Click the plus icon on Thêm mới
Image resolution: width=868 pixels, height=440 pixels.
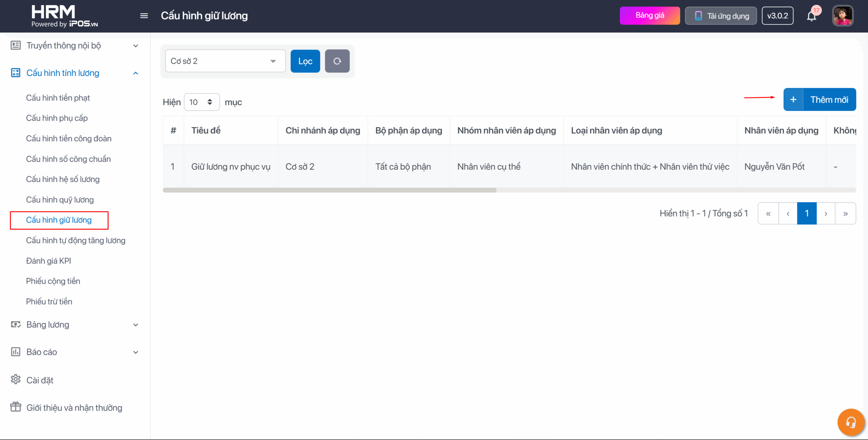(x=793, y=100)
